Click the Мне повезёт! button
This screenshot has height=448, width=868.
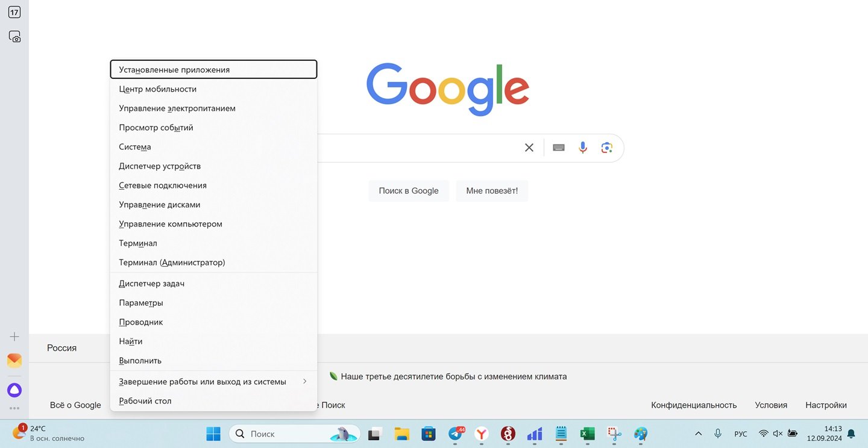click(492, 191)
